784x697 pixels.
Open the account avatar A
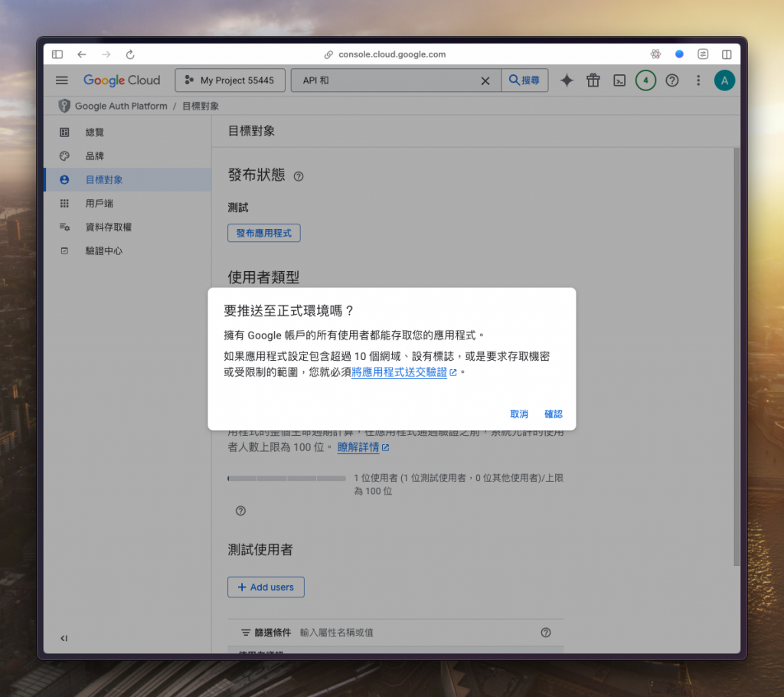(724, 80)
